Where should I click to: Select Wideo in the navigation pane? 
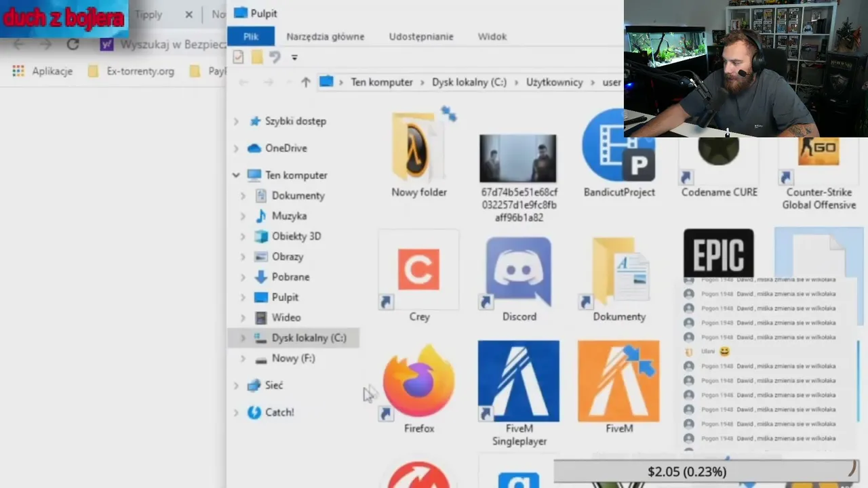click(x=286, y=318)
